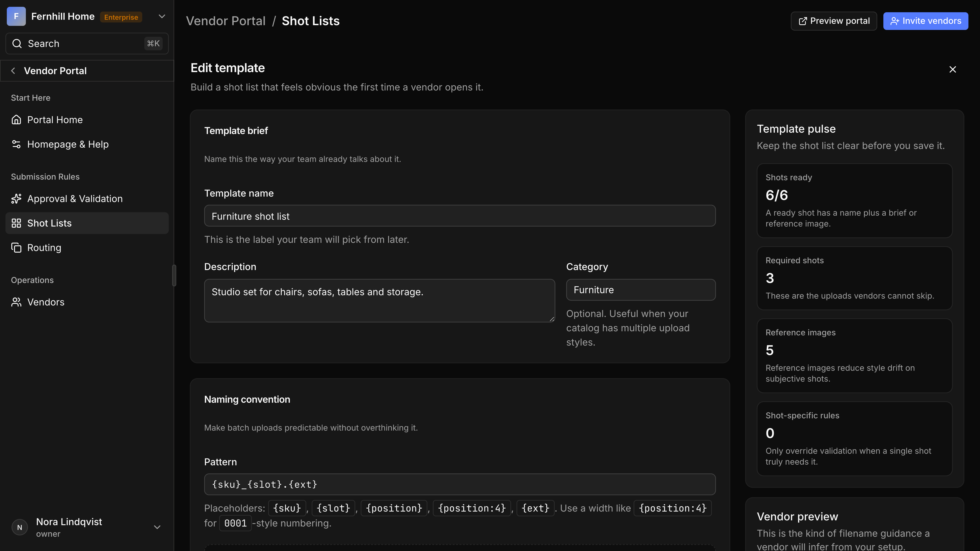Image resolution: width=980 pixels, height=551 pixels.
Task: Open Homepage & Help page
Action: click(x=87, y=144)
